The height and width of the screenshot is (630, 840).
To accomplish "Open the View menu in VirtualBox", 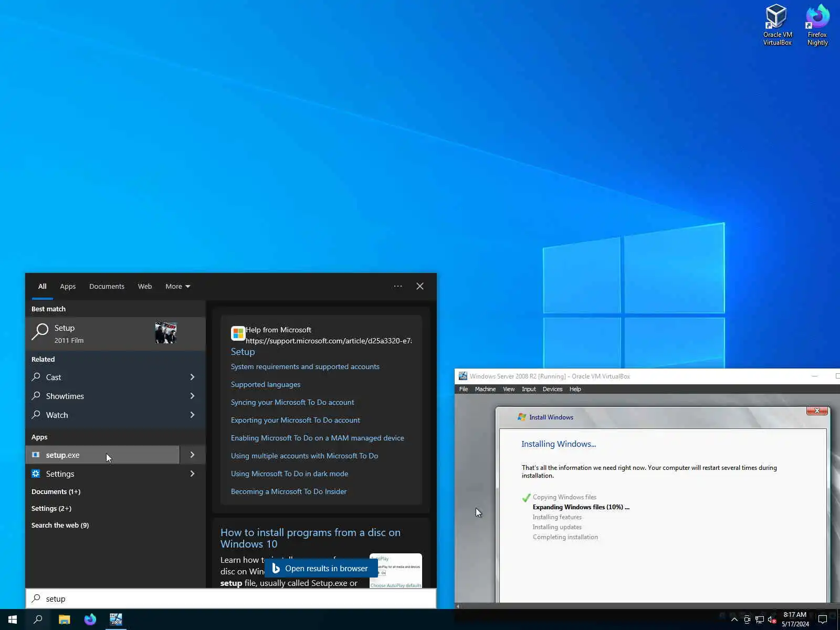I will pos(509,389).
